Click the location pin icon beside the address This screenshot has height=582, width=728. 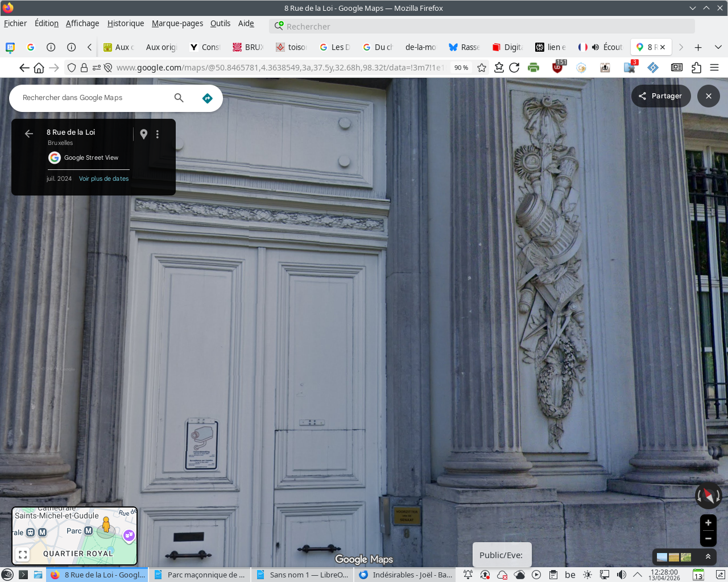point(144,134)
